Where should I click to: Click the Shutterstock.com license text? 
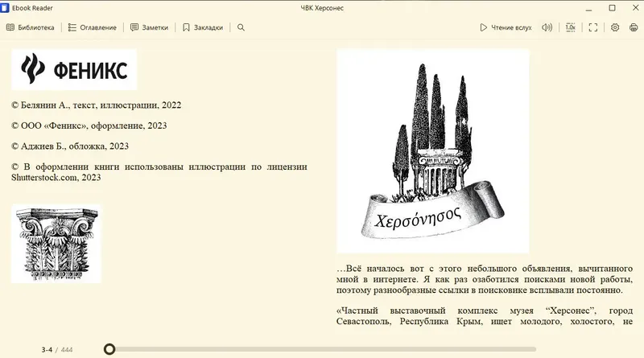coord(159,172)
